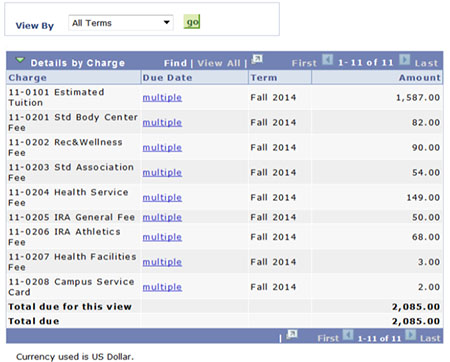Open multiple due dates for Estimated Tuition
The image size is (450, 362).
(162, 97)
